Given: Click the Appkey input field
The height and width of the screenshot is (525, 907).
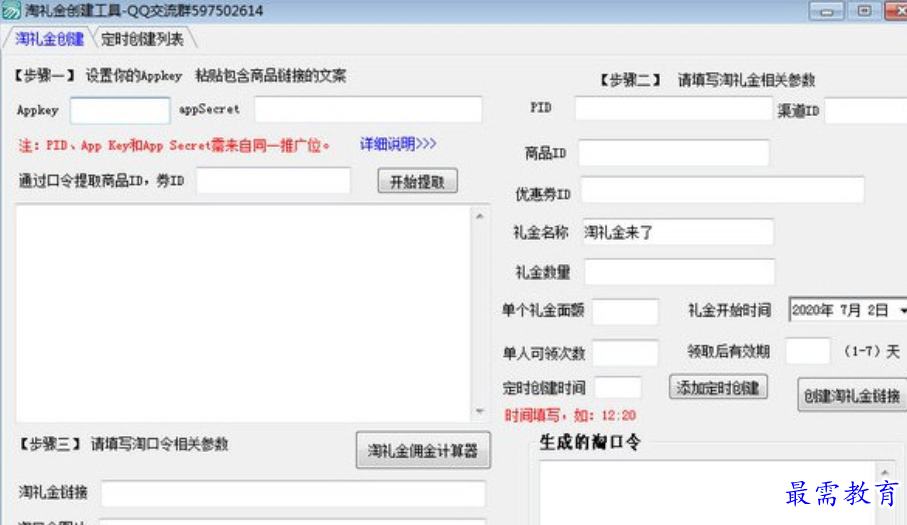Looking at the screenshot, I should click(x=120, y=110).
